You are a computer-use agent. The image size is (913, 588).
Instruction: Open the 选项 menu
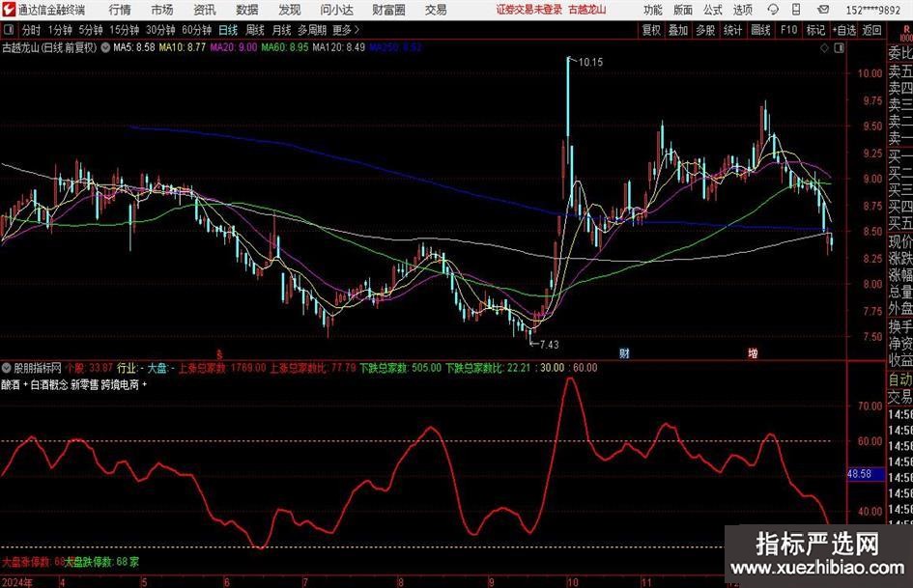(x=742, y=10)
